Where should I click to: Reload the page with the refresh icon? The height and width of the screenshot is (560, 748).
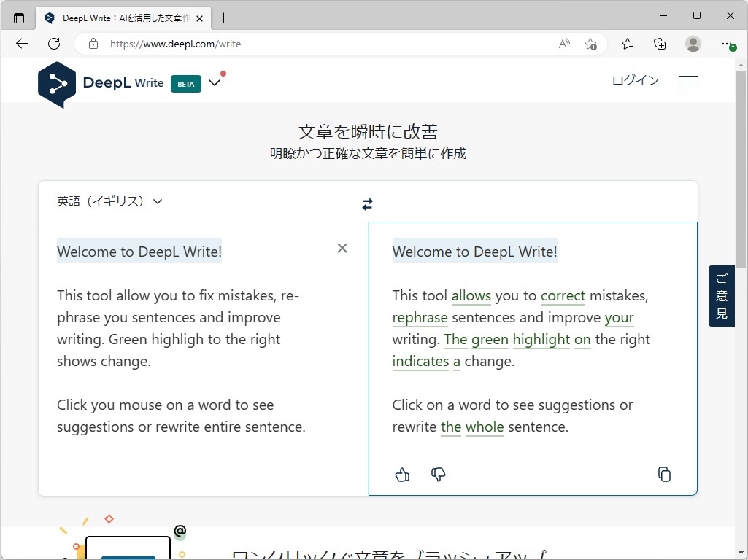coord(53,43)
